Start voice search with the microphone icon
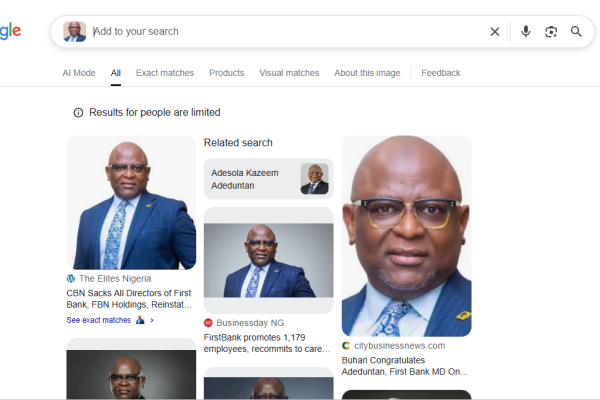 [x=526, y=31]
